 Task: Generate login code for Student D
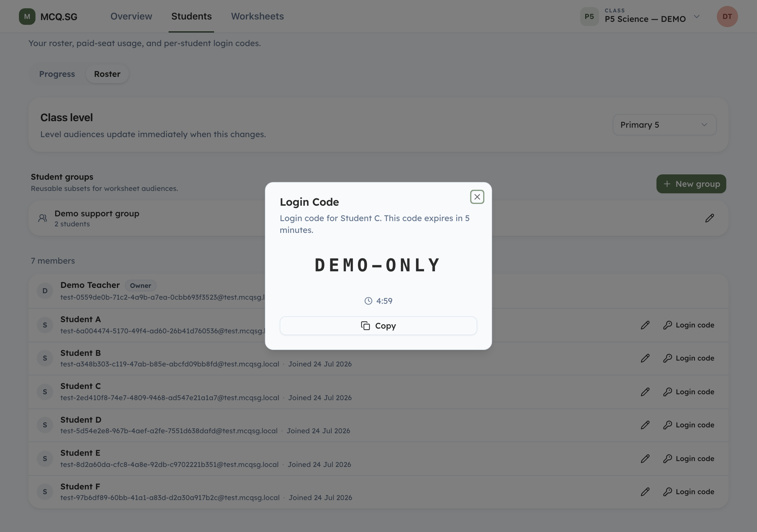tap(688, 425)
